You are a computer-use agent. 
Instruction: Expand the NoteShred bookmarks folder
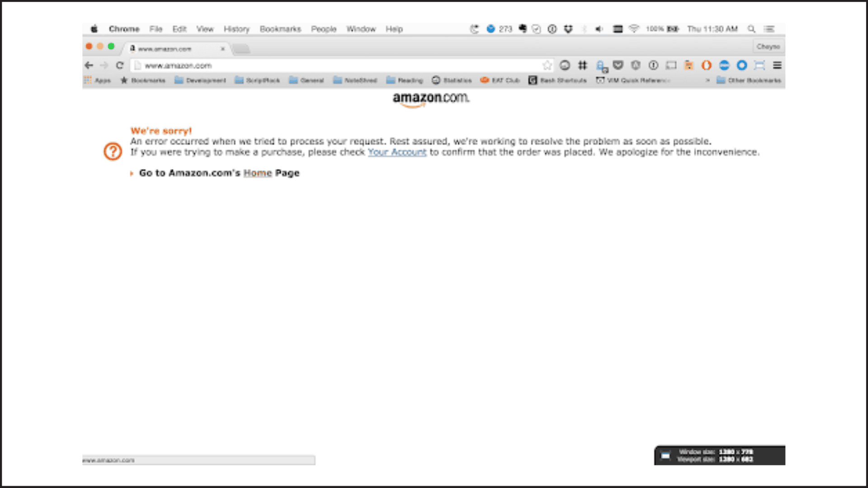pyautogui.click(x=355, y=80)
